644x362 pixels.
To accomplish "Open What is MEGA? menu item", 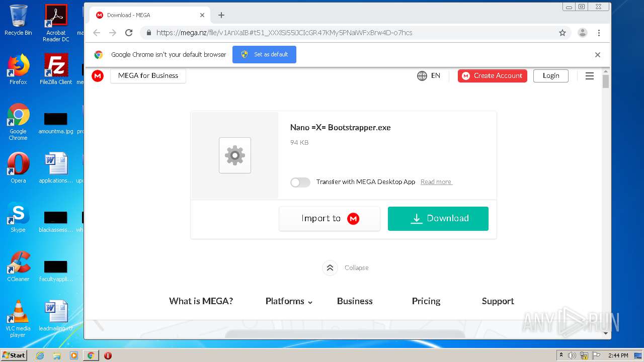I will coord(201,301).
